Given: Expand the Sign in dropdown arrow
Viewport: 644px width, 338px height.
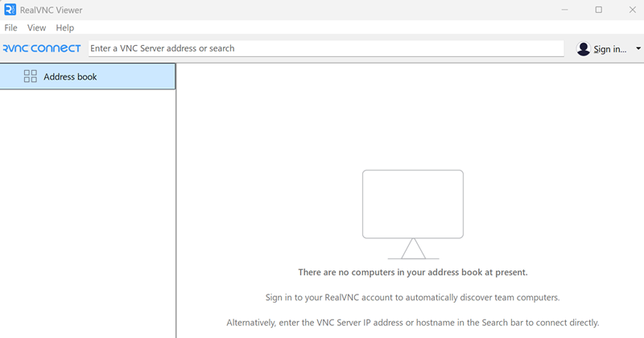Looking at the screenshot, I should tap(638, 48).
